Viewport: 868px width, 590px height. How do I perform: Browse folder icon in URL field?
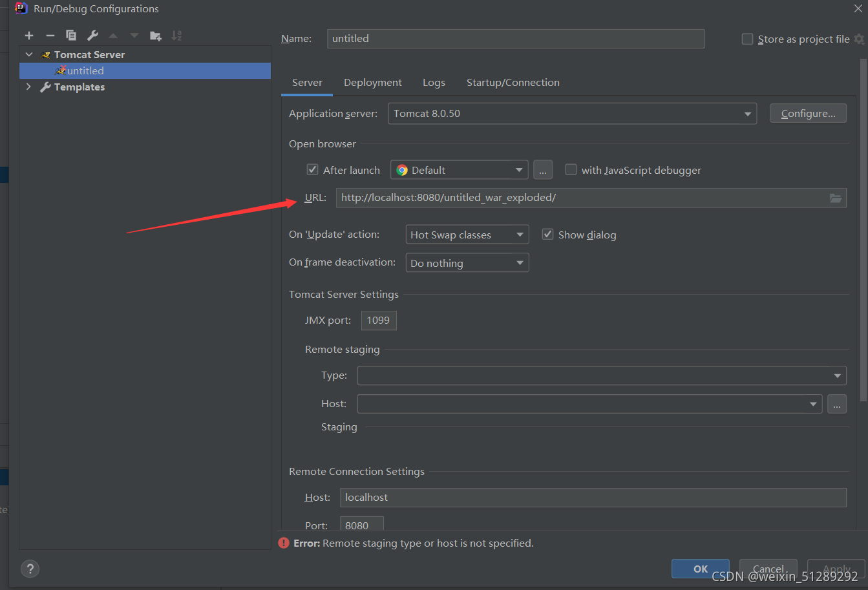click(x=836, y=198)
